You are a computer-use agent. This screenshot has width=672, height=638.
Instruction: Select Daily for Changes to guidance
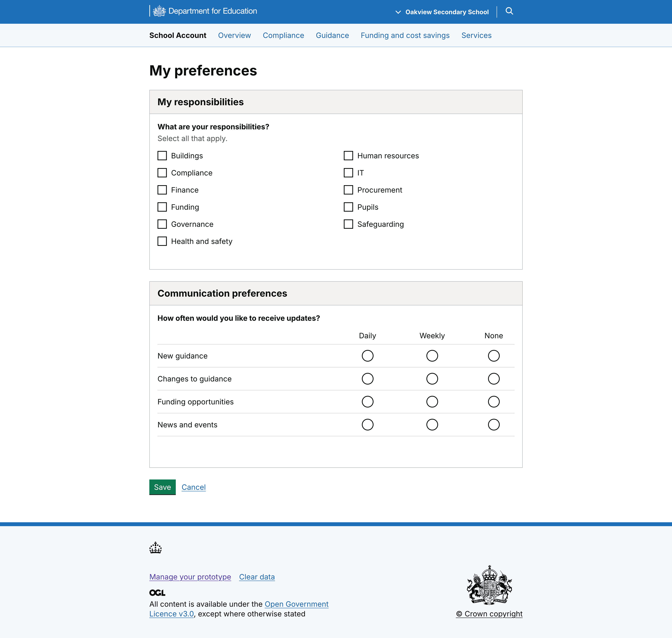pyautogui.click(x=367, y=379)
